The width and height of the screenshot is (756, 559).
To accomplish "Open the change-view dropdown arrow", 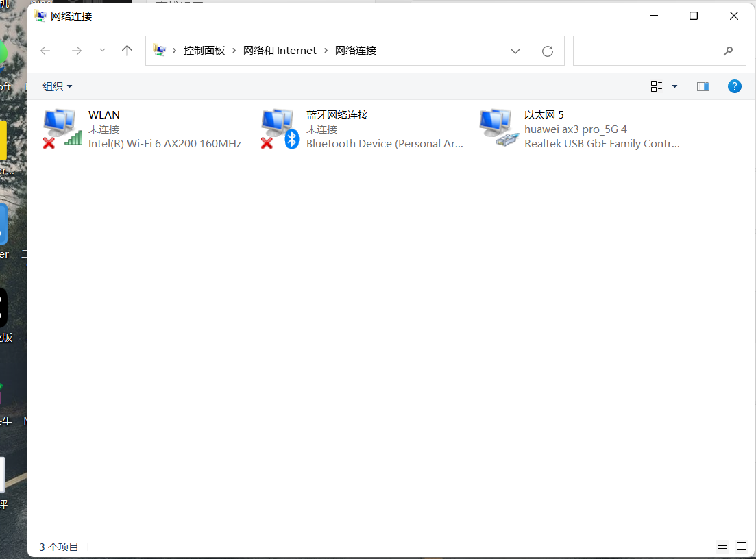I will 674,86.
